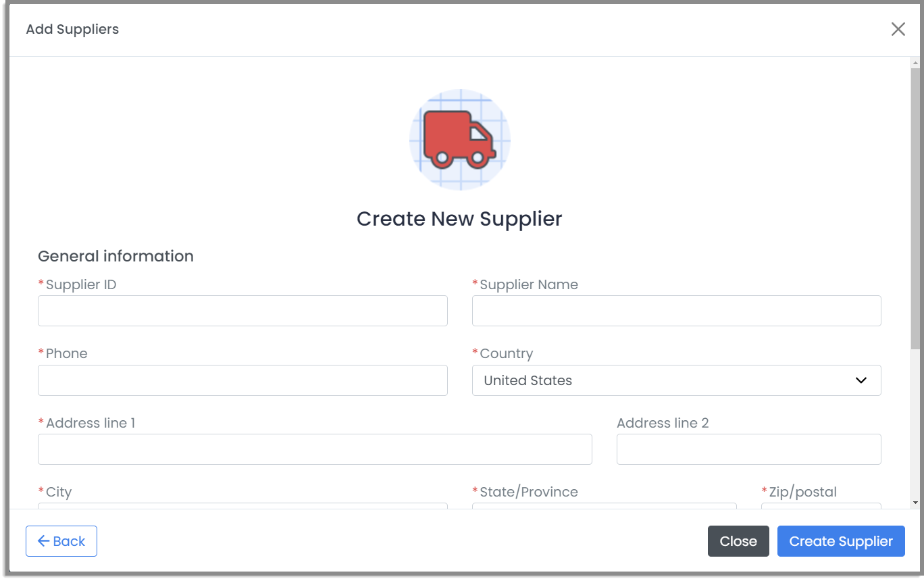
Task: Click the Create New Supplier heading
Action: pos(459,219)
